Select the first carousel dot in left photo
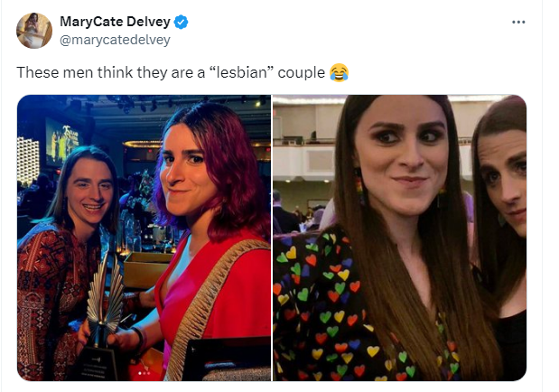The height and width of the screenshot is (392, 559). 140,373
